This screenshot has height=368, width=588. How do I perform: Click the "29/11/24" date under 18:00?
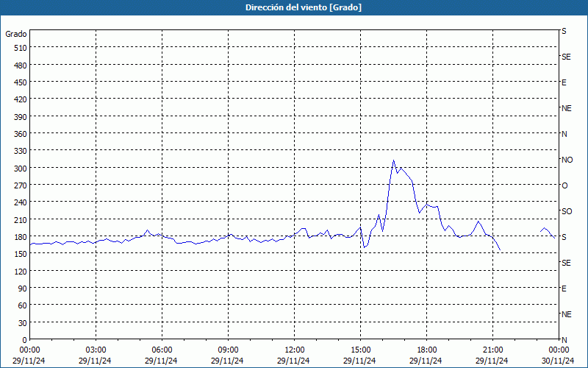(x=426, y=361)
